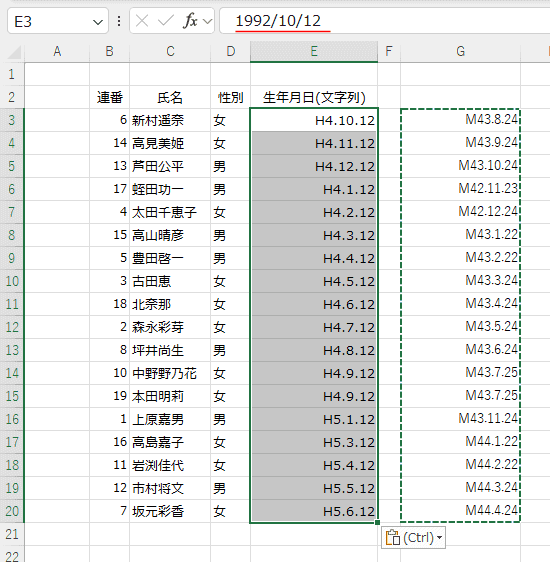Click the formula bar showing 1992/10/12
550x562 pixels.
click(384, 21)
